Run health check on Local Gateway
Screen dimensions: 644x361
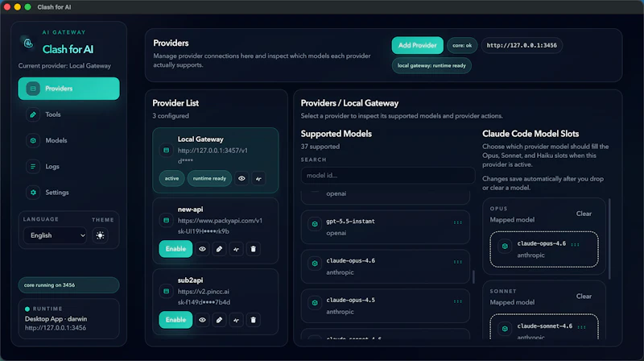tap(258, 178)
